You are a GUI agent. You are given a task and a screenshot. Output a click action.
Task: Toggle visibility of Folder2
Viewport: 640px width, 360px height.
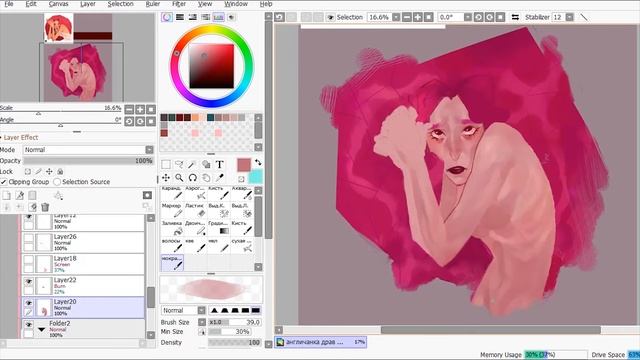click(x=29, y=325)
